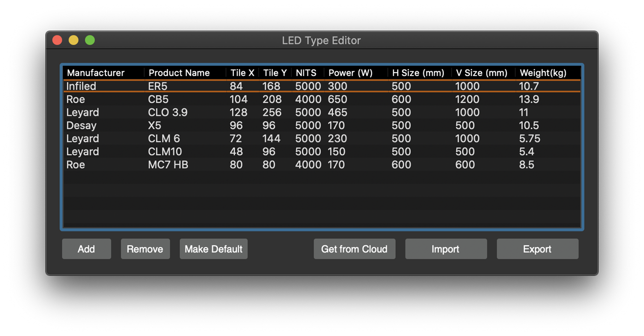Select the Leyard CLM 6 row
This screenshot has height=336, width=644.
coord(184,139)
